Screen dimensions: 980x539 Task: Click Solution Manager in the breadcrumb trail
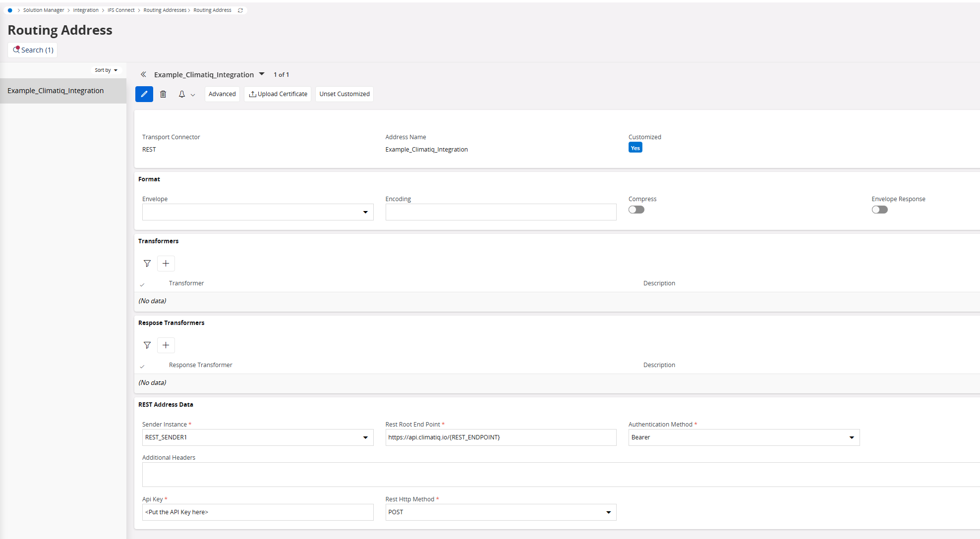click(x=44, y=10)
